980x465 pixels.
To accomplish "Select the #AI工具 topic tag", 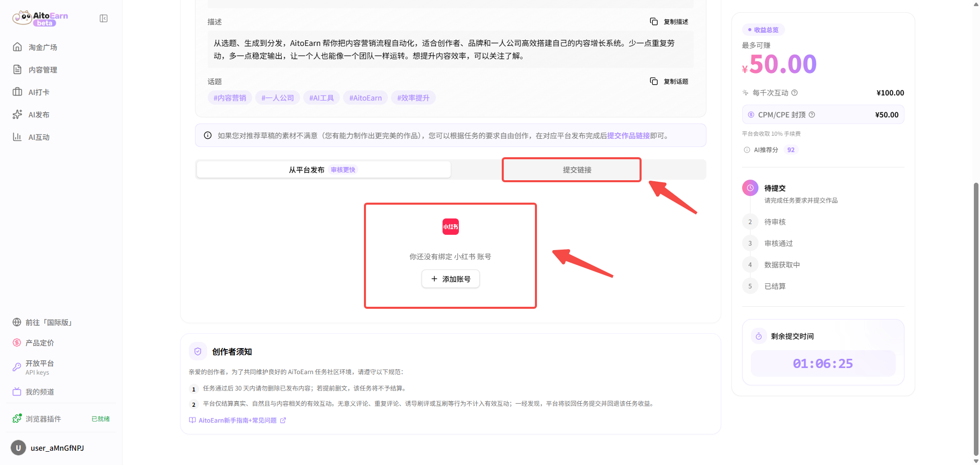I will point(322,97).
